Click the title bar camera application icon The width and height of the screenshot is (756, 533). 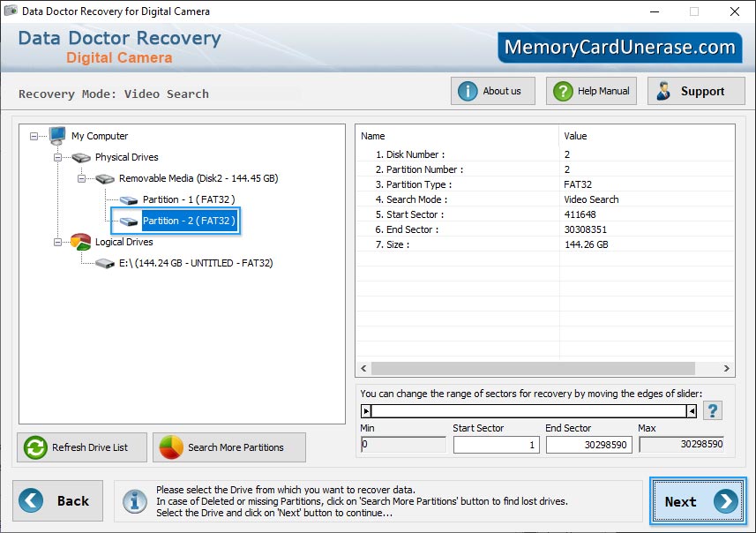point(11,11)
